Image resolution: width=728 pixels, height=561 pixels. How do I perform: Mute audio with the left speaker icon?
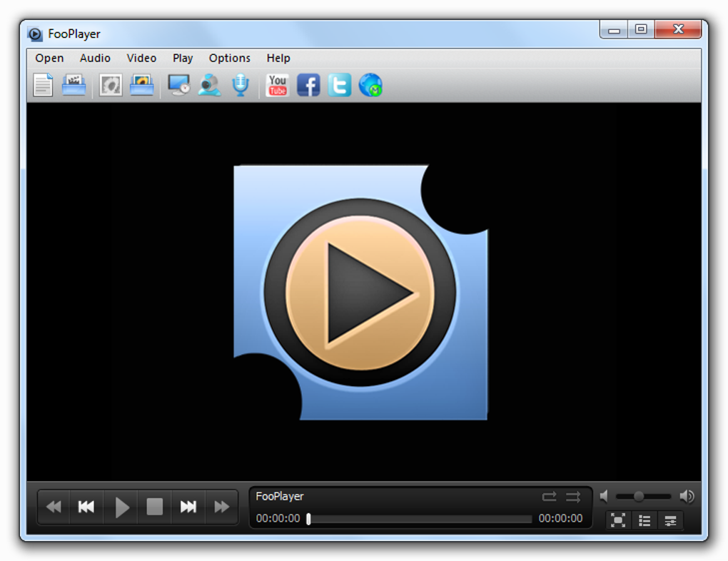pos(604,497)
